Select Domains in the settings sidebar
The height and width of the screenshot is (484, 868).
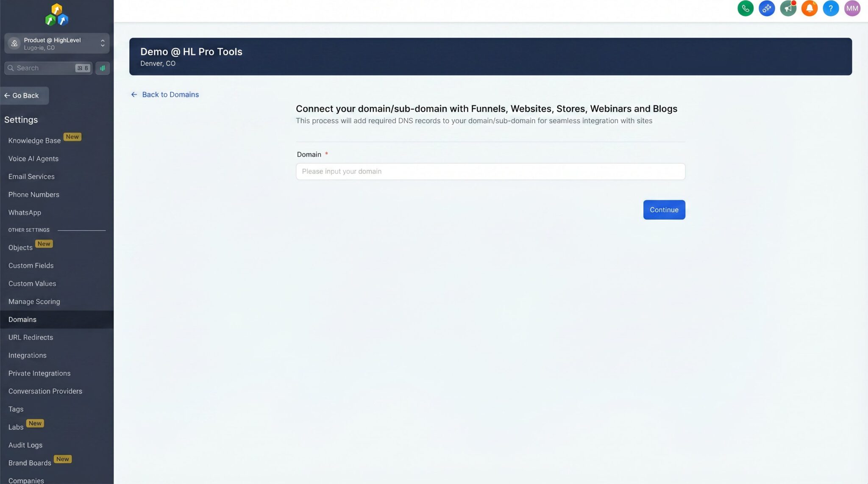pos(57,320)
